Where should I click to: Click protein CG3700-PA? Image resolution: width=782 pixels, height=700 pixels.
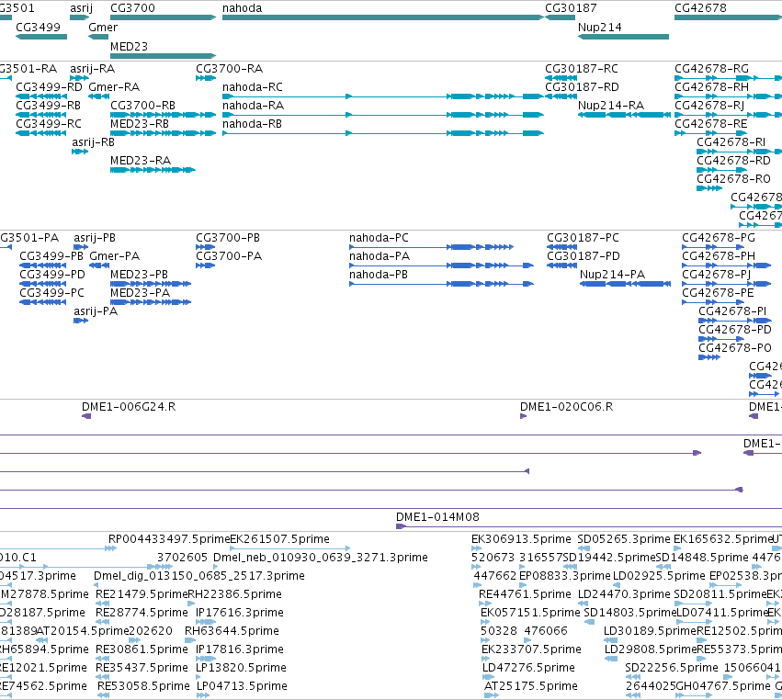click(x=206, y=265)
